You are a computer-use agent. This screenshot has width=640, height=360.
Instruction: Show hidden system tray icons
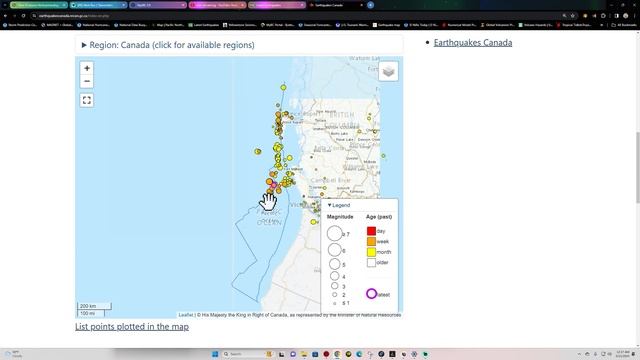[x=579, y=354]
